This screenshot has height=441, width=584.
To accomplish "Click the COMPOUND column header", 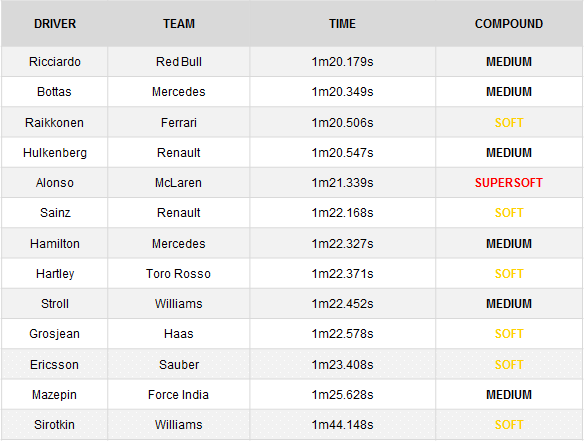I will coord(509,24).
